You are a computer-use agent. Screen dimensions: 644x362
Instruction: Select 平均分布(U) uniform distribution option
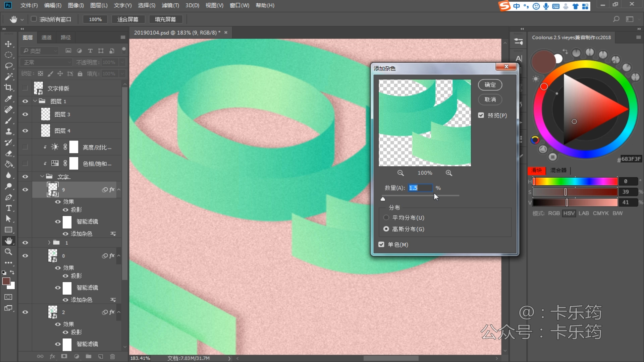pos(386,218)
